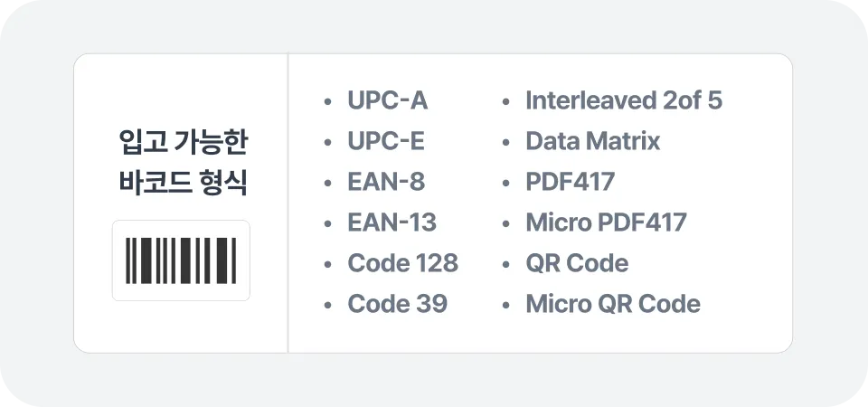Choose Code 128 from the list

402,263
